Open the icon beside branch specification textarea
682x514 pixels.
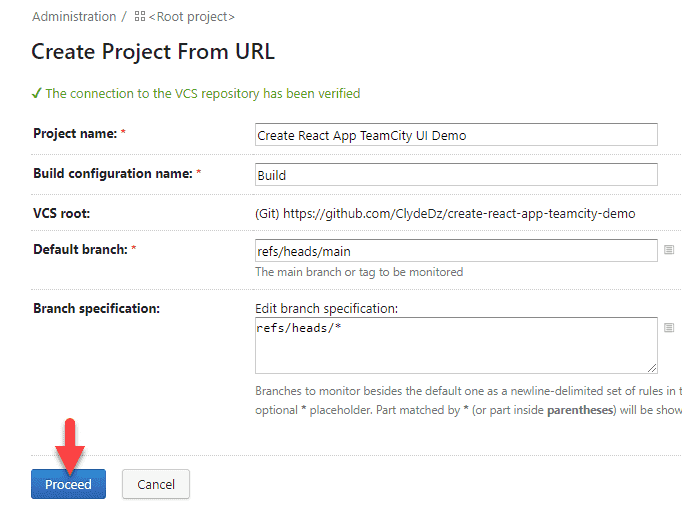pyautogui.click(x=669, y=327)
